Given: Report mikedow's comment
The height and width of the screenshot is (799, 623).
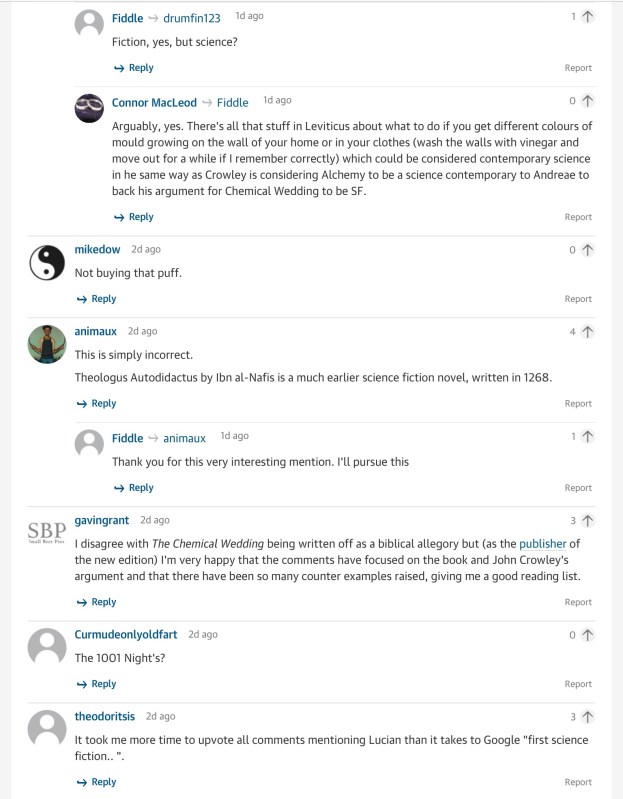Looking at the screenshot, I should 578,299.
